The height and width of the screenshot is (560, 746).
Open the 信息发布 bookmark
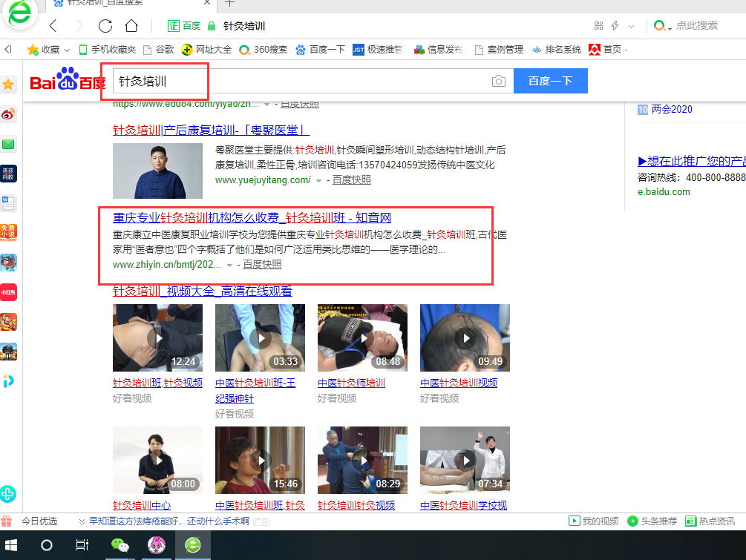[438, 50]
